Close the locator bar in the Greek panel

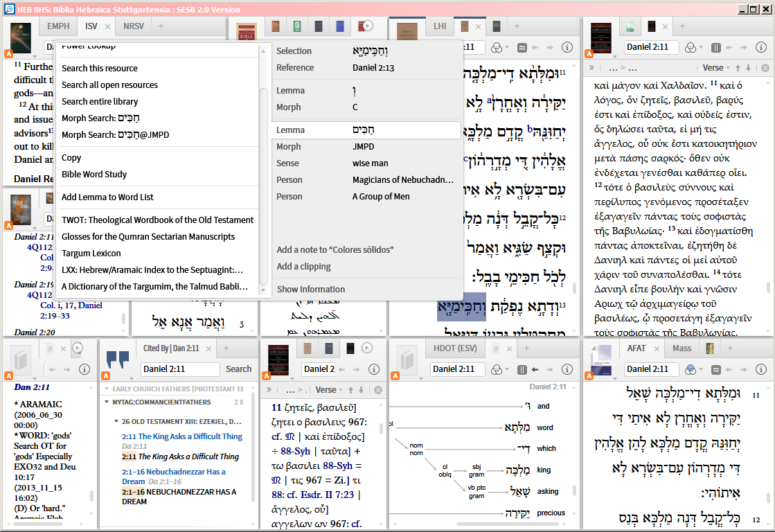pos(765,68)
